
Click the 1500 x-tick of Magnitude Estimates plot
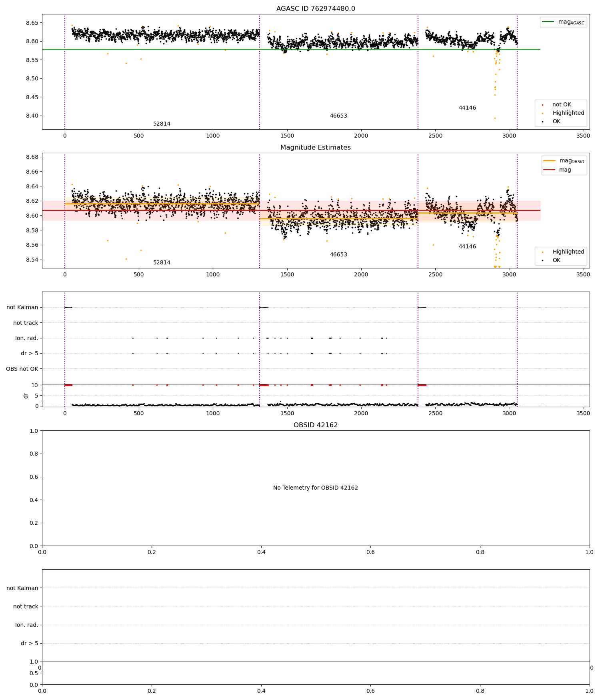[x=287, y=274]
